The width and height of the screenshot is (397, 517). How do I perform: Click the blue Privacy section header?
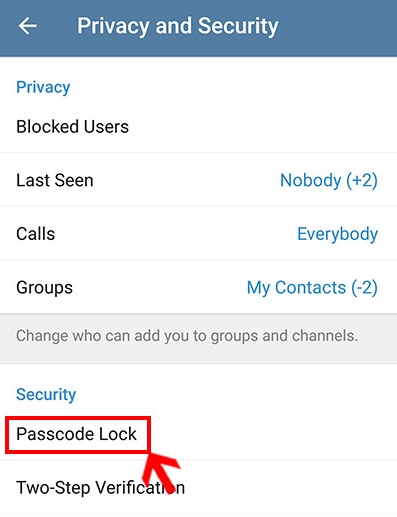[x=43, y=87]
